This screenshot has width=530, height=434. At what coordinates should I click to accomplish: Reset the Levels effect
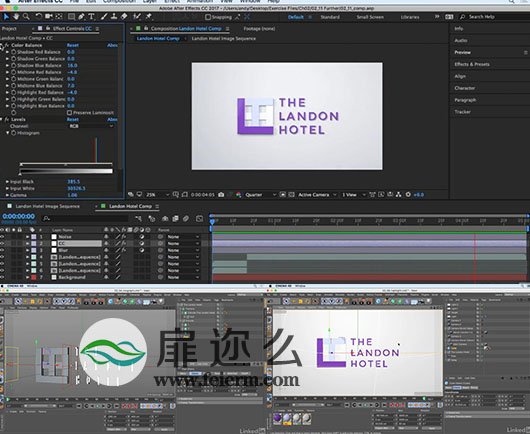[x=72, y=119]
